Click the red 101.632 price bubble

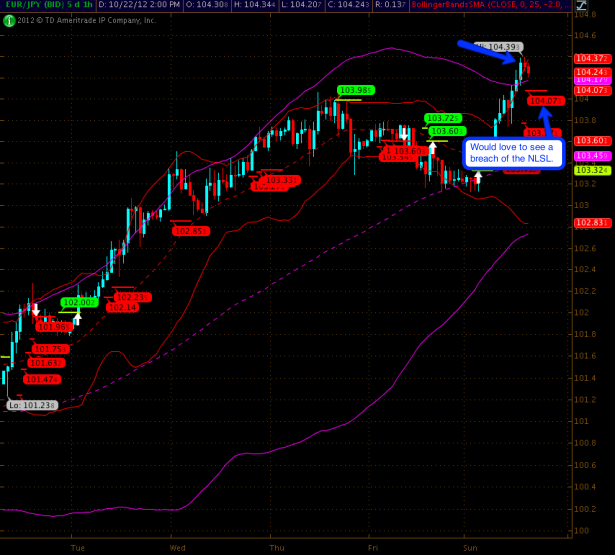click(x=46, y=363)
